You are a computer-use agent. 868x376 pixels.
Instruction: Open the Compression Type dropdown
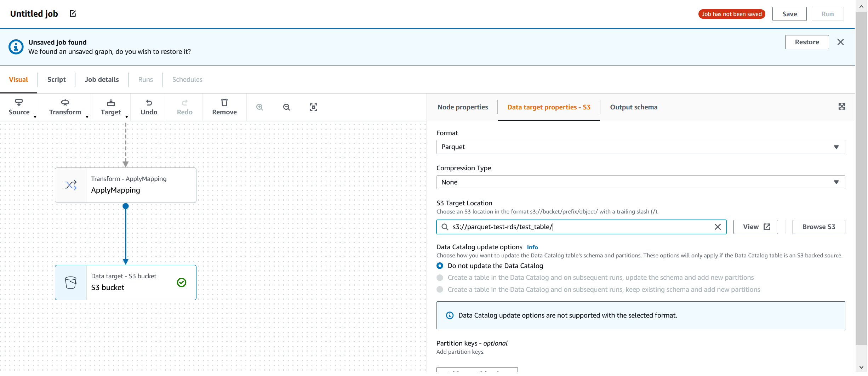640,182
